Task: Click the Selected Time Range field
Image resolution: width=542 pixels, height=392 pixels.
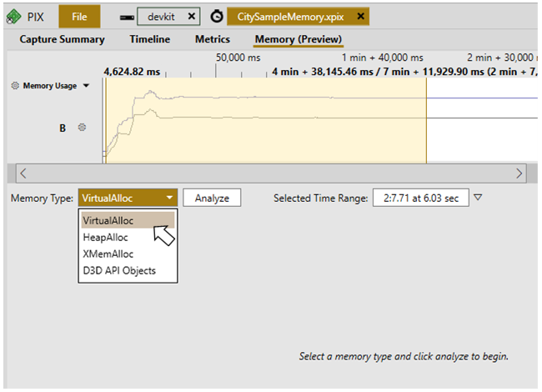Action: pos(421,198)
